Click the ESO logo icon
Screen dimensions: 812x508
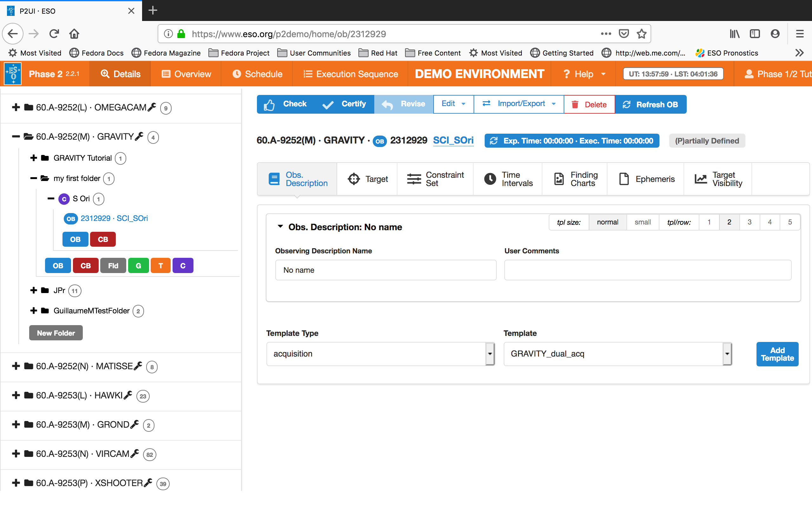[x=13, y=74]
